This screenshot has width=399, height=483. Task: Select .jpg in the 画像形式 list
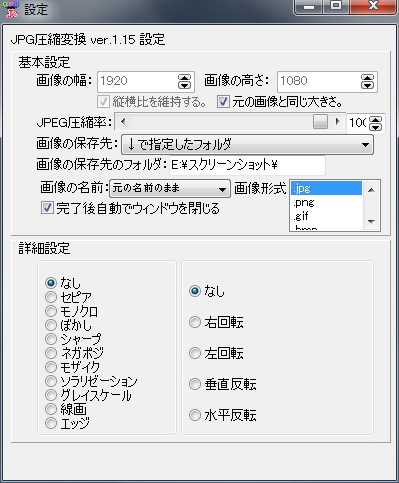click(326, 188)
